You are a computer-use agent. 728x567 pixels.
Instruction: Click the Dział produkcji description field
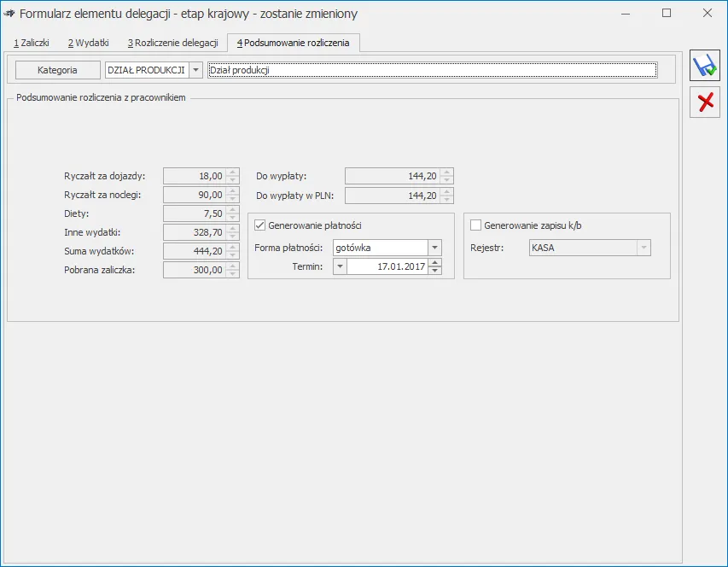click(432, 70)
